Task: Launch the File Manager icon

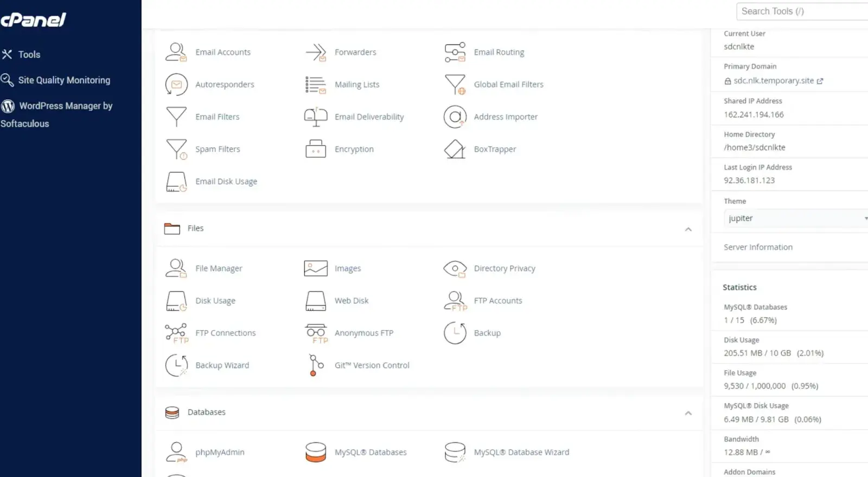Action: (x=176, y=268)
